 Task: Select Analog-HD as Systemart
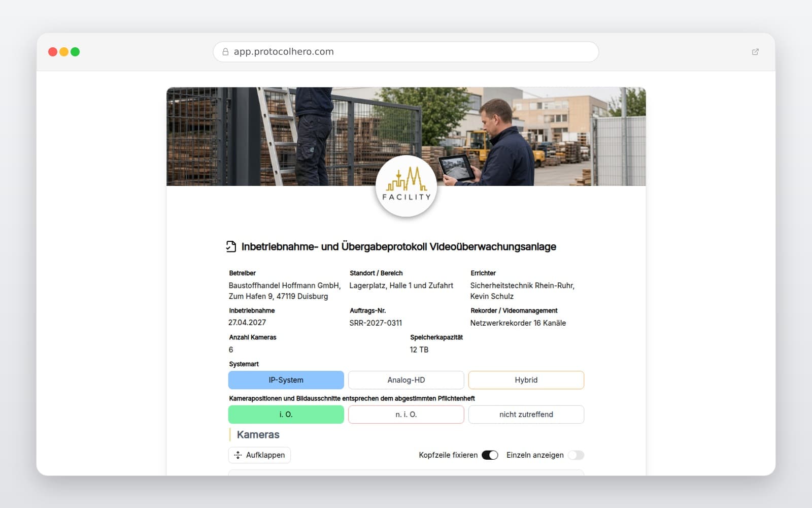coord(406,380)
